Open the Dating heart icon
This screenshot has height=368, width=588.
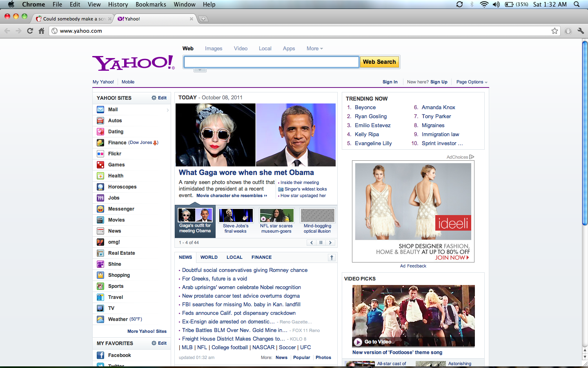100,132
